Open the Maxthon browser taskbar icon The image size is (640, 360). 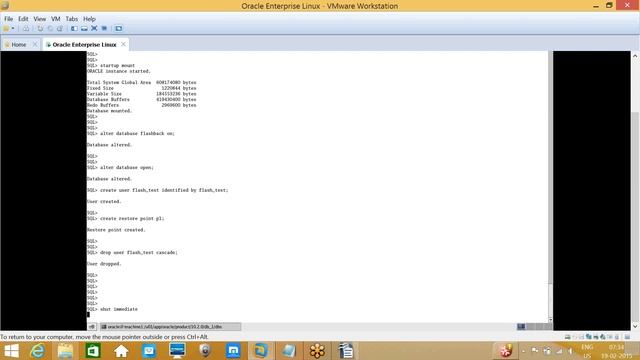[233, 351]
